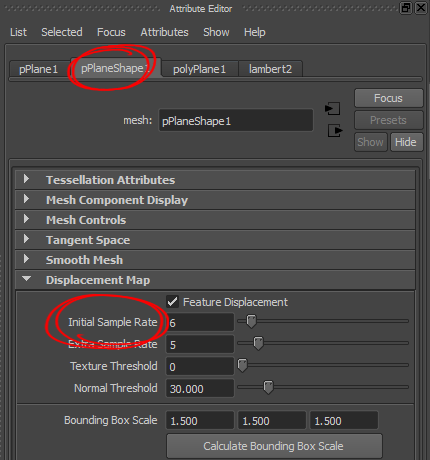Click the Focus button

[x=389, y=98]
